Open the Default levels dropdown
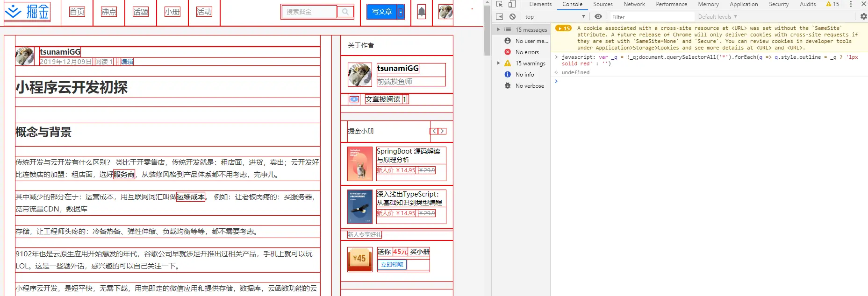This screenshot has width=868, height=296. coord(717,16)
